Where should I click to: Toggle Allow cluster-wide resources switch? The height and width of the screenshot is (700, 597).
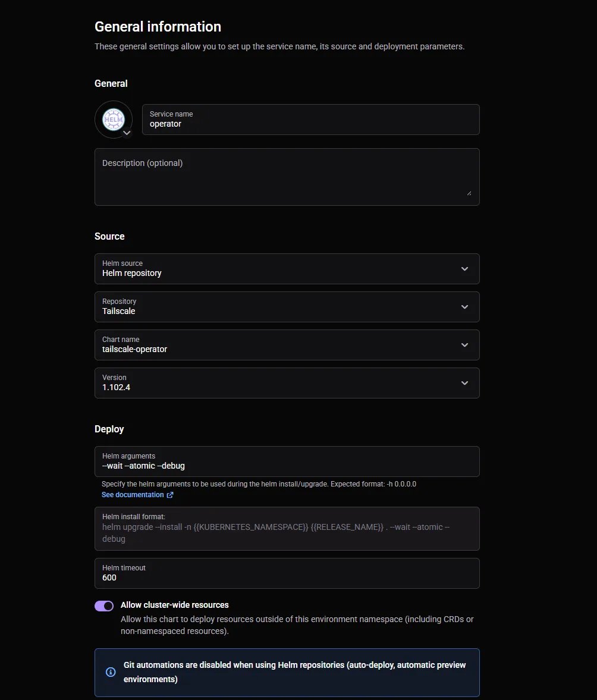tap(104, 606)
